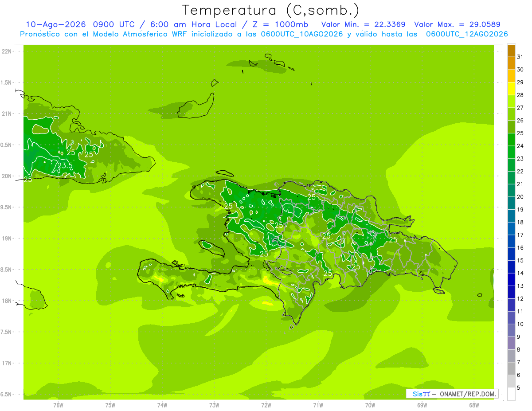Click "Valor Max. = 29.0589" value
Image resolution: width=532 pixels, height=411 pixels.
point(457,24)
